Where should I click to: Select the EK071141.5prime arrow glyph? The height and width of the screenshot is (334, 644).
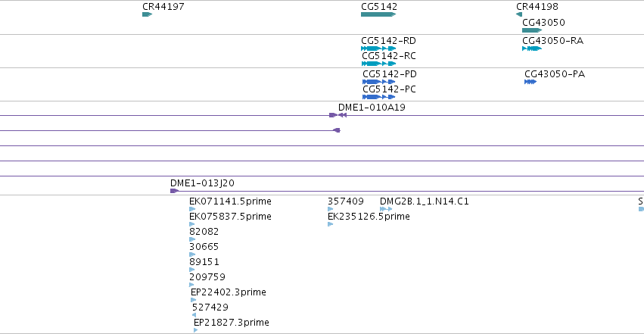point(192,209)
